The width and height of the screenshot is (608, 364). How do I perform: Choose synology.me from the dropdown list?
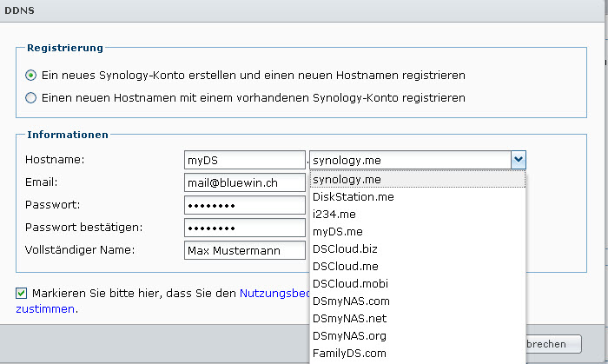(418, 180)
